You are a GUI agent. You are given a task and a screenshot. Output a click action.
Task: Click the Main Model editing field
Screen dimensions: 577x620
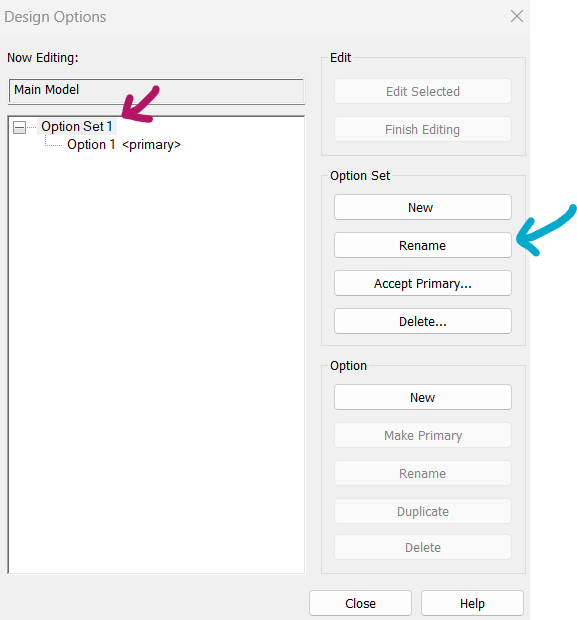pos(156,91)
